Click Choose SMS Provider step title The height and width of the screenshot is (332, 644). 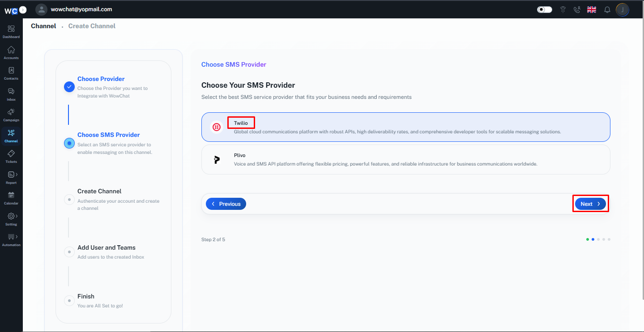(109, 135)
